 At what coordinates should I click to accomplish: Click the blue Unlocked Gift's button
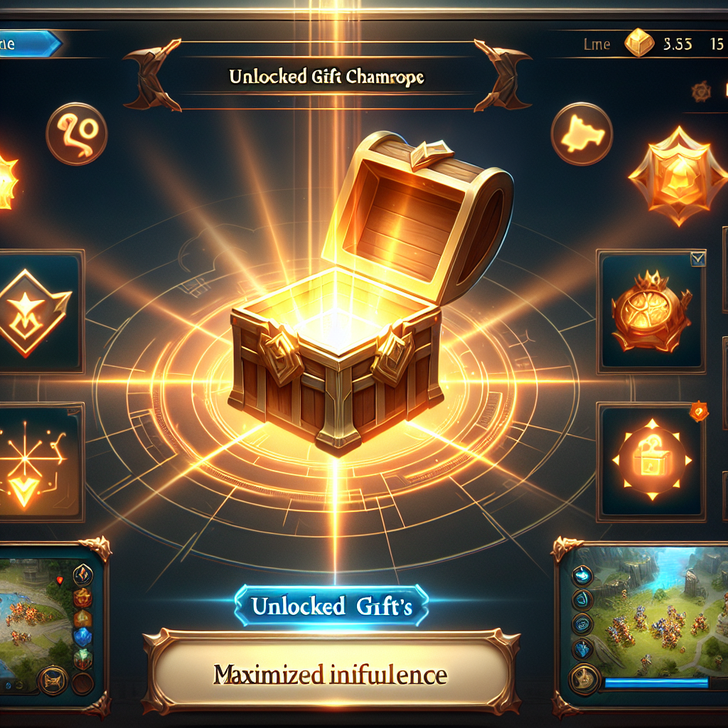pos(331,605)
